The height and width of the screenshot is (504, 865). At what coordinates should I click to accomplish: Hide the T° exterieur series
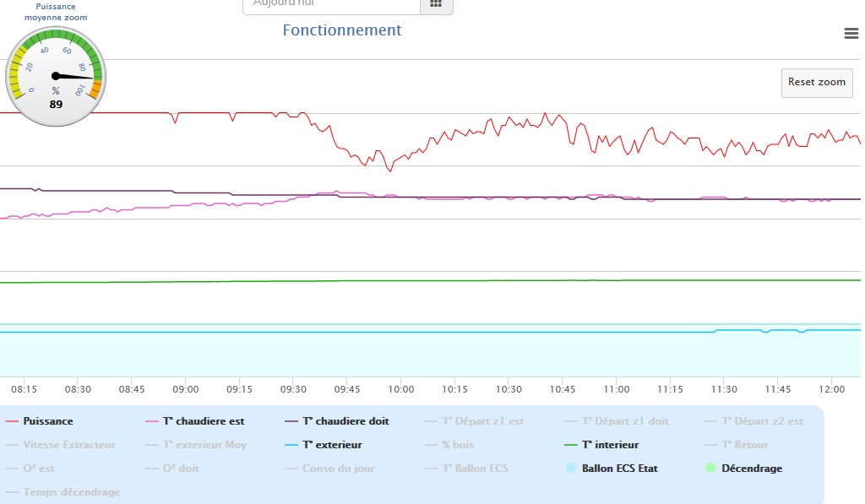(x=332, y=445)
